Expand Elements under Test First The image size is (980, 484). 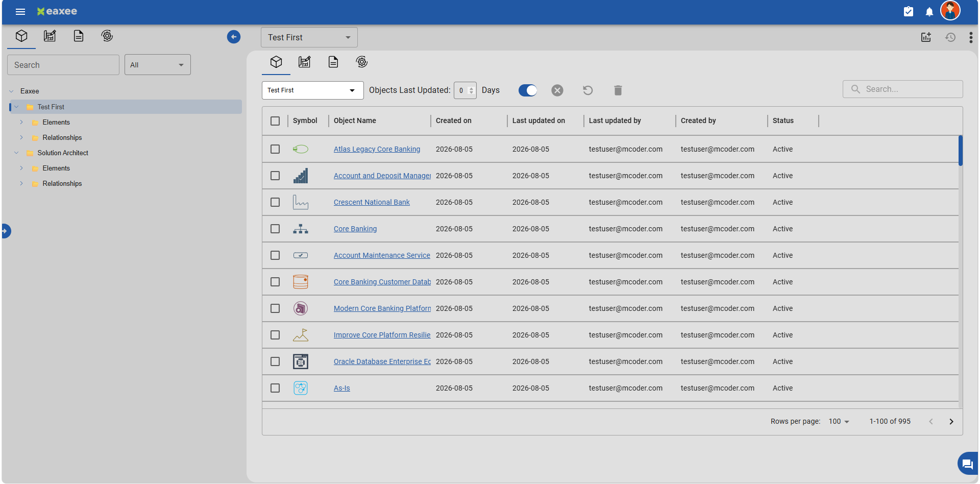pos(21,122)
